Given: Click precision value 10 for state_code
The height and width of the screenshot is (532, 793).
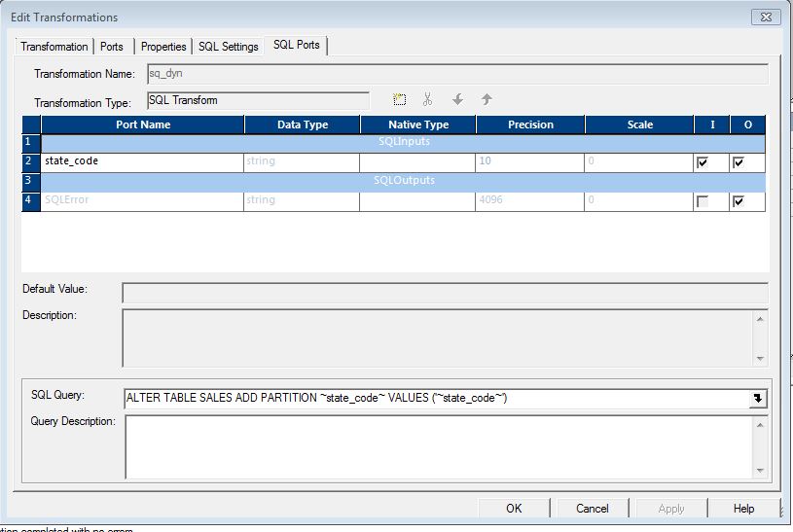Looking at the screenshot, I should tap(529, 161).
